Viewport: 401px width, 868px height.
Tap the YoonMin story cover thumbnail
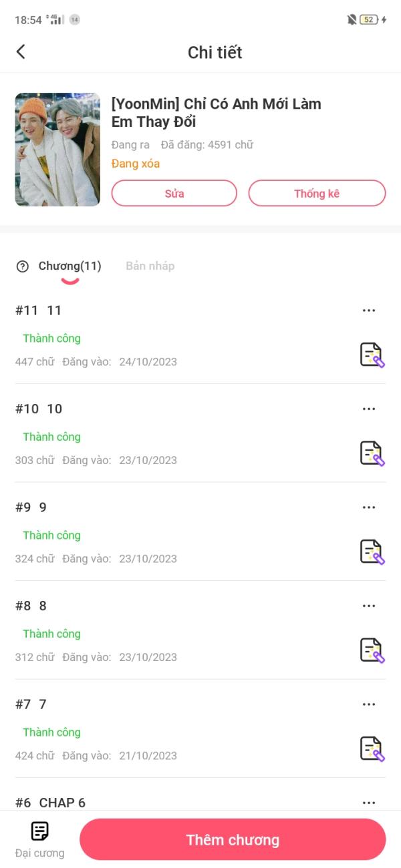[x=57, y=150]
